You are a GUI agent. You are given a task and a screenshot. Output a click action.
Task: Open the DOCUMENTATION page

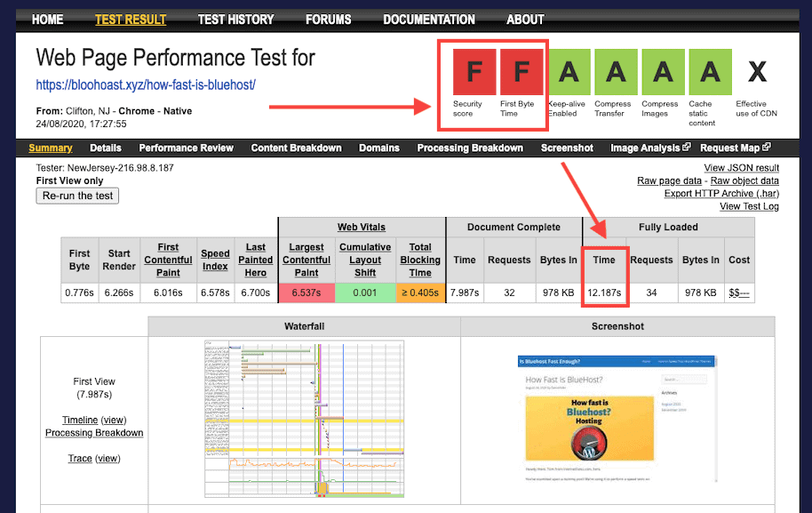click(x=429, y=20)
